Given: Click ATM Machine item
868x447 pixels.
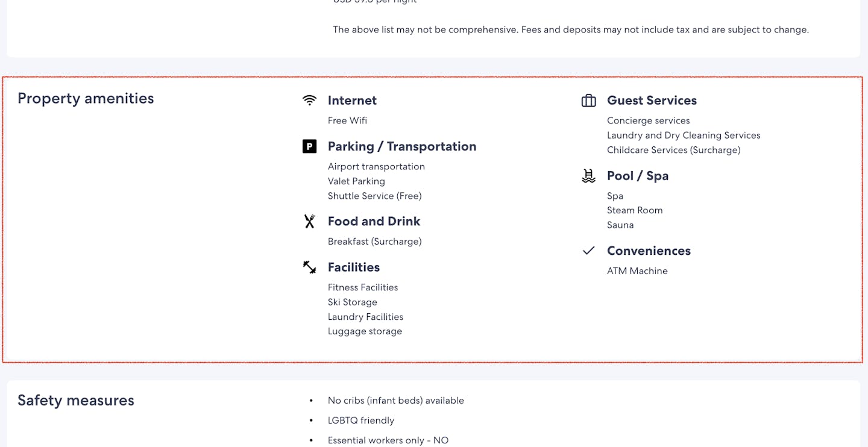Looking at the screenshot, I should 637,271.
